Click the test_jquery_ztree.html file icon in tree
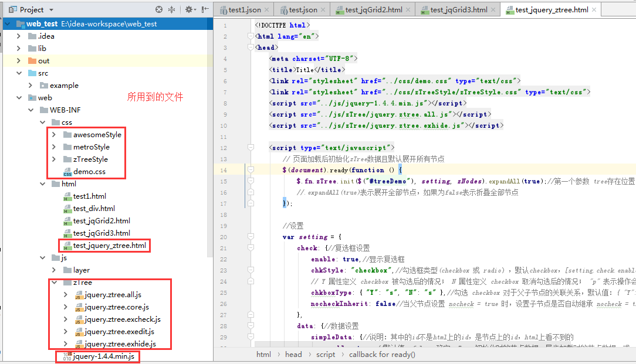 (67, 246)
